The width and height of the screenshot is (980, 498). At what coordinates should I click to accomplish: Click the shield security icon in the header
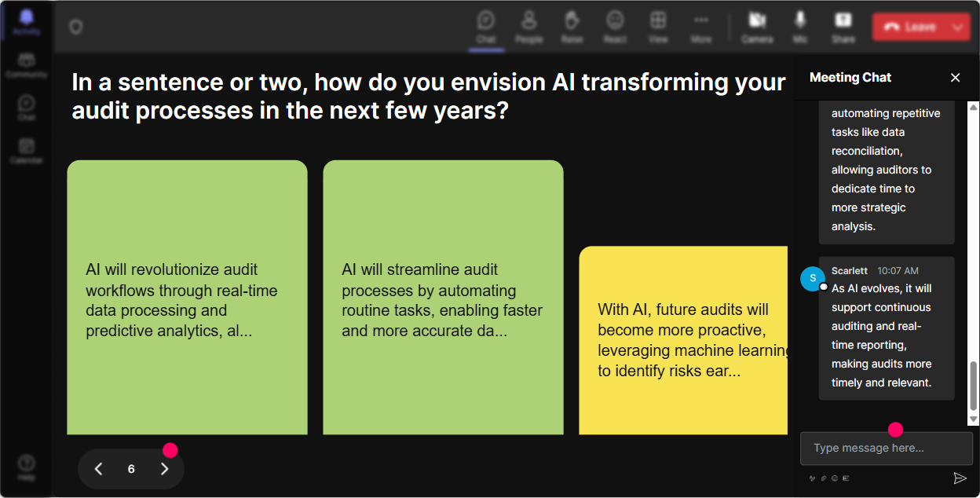[75, 27]
